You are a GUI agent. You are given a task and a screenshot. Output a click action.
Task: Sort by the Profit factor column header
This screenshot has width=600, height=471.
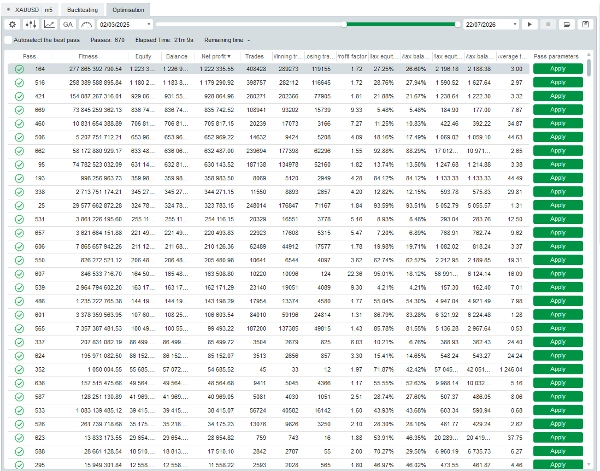click(352, 56)
